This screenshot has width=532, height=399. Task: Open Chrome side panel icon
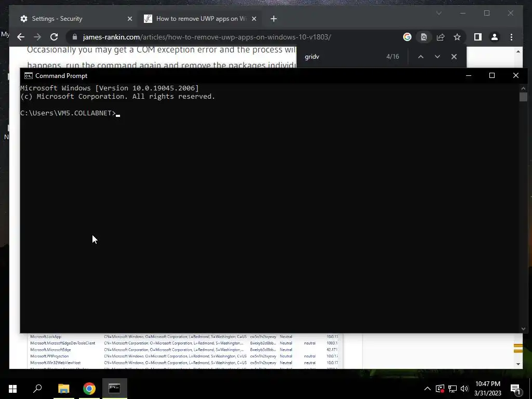478,37
